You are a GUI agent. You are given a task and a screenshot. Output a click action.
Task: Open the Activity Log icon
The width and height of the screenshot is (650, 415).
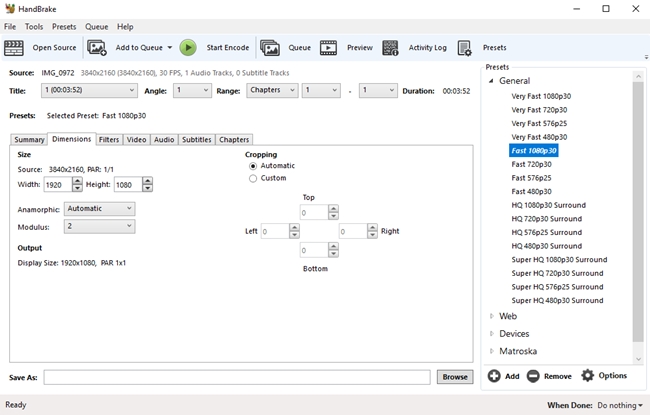point(390,47)
